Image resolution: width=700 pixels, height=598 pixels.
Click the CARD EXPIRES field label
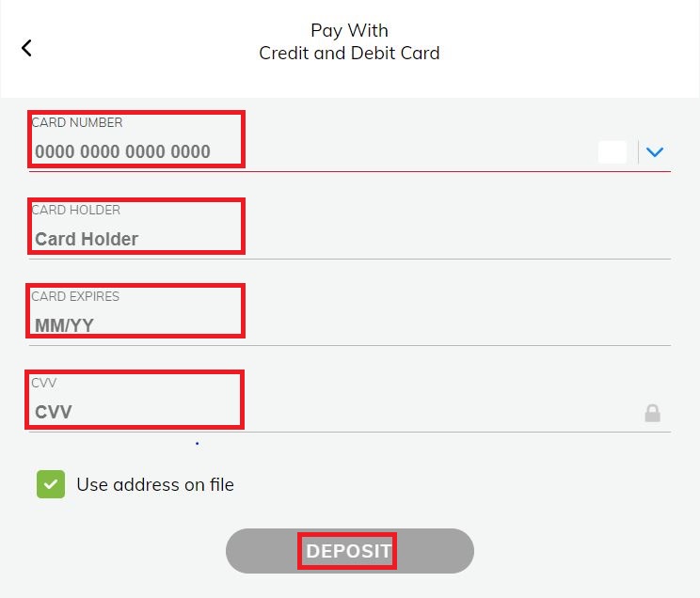(x=75, y=297)
